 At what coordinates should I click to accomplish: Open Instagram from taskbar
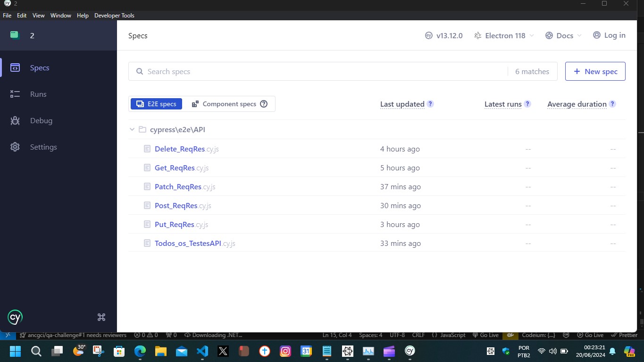click(x=285, y=351)
